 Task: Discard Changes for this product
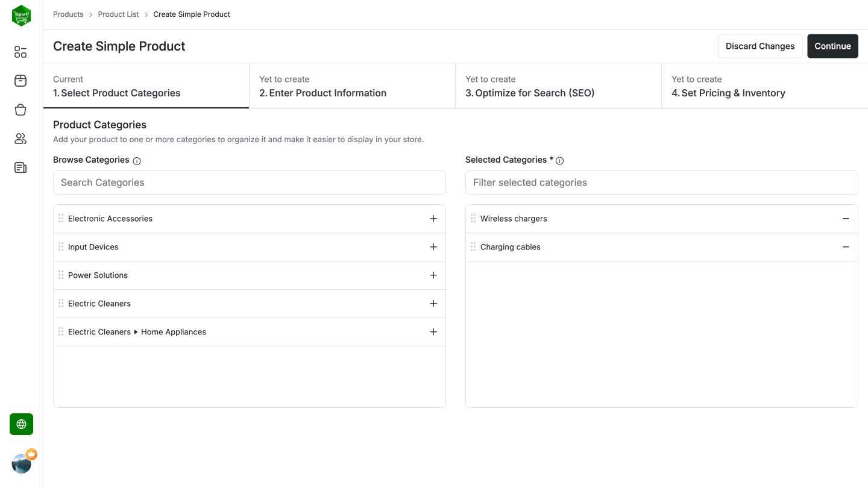click(x=760, y=46)
